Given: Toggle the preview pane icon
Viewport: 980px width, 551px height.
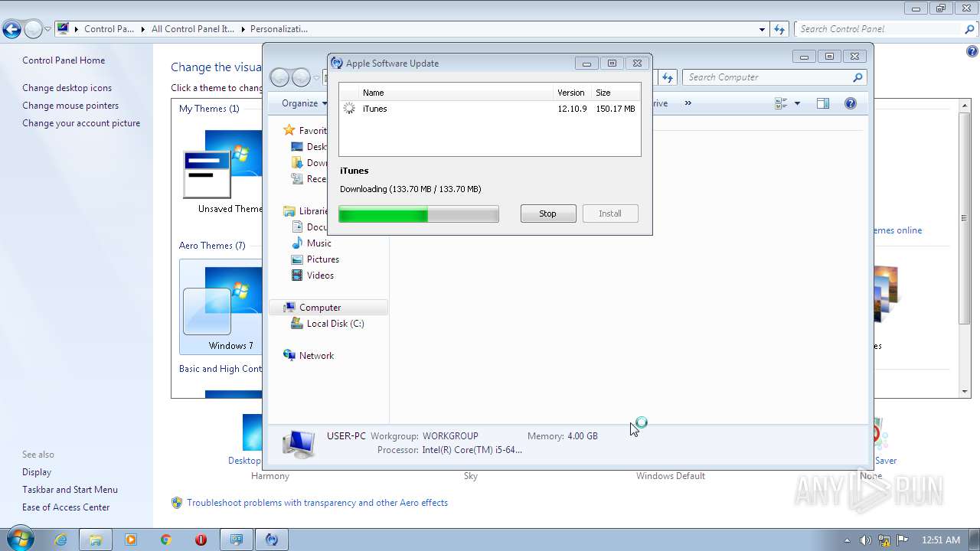Looking at the screenshot, I should [823, 103].
